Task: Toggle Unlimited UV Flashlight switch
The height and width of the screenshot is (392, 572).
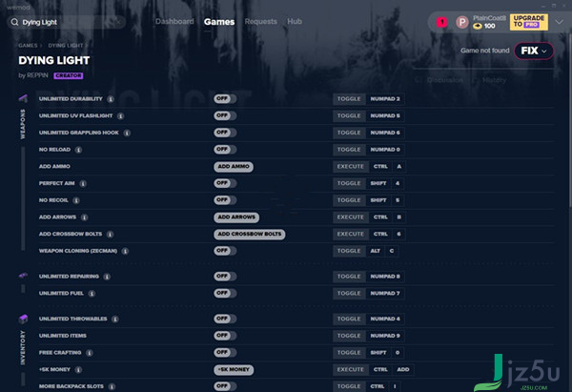Action: tap(225, 115)
